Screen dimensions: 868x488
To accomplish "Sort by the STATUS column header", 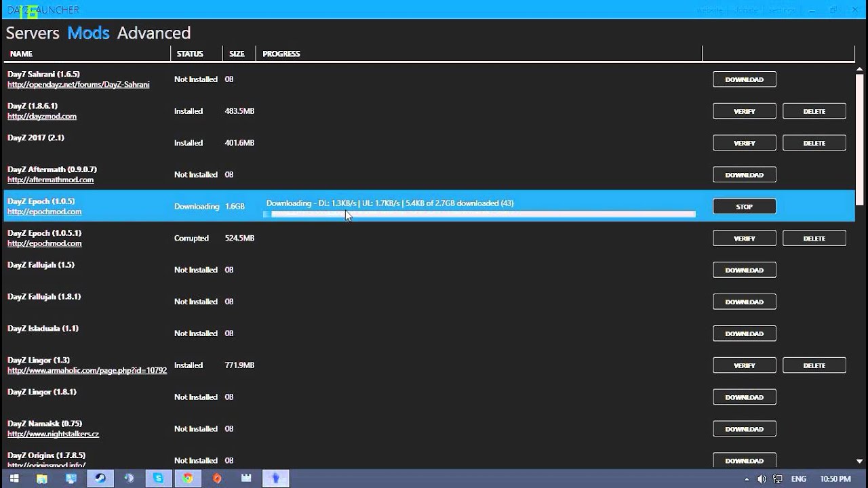I will pos(190,54).
